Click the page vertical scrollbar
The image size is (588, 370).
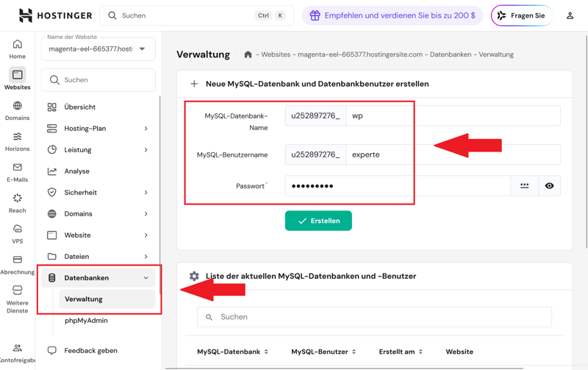point(586,142)
